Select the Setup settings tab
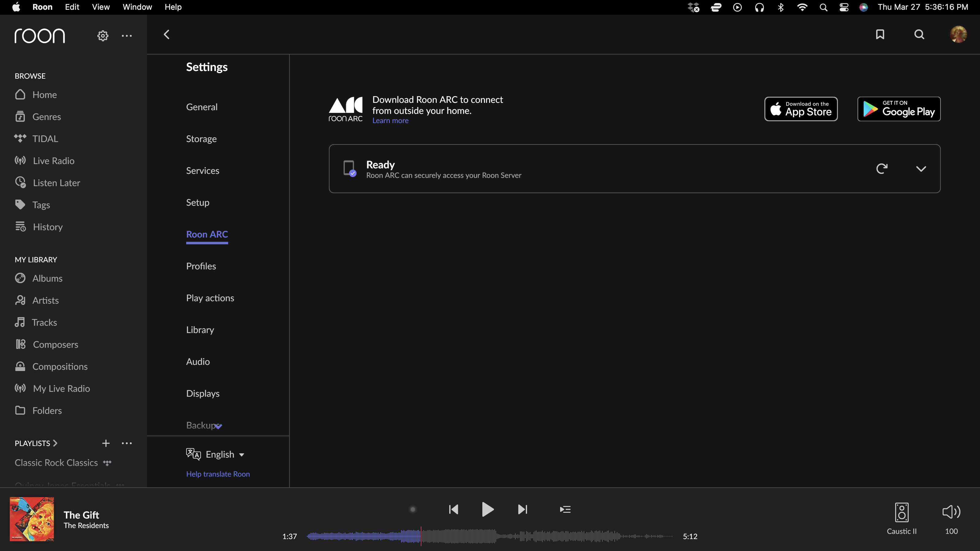 click(198, 202)
